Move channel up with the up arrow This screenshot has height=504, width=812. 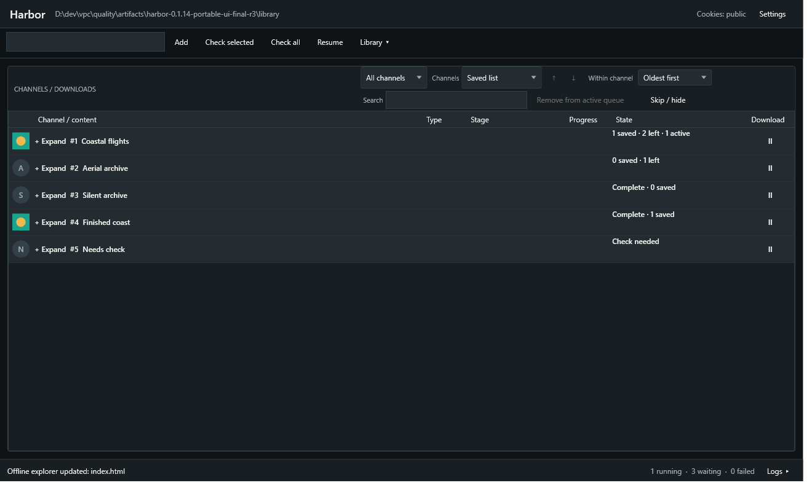[554, 78]
